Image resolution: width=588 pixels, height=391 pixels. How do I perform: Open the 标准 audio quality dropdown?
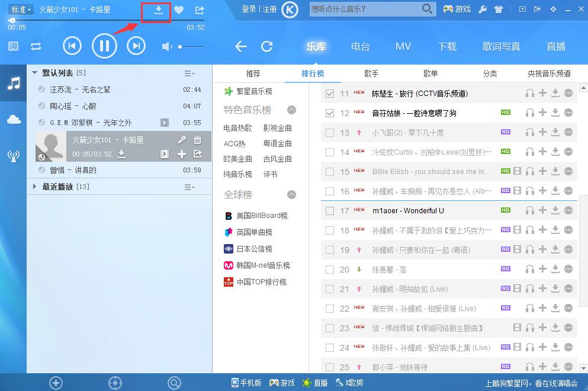click(20, 9)
